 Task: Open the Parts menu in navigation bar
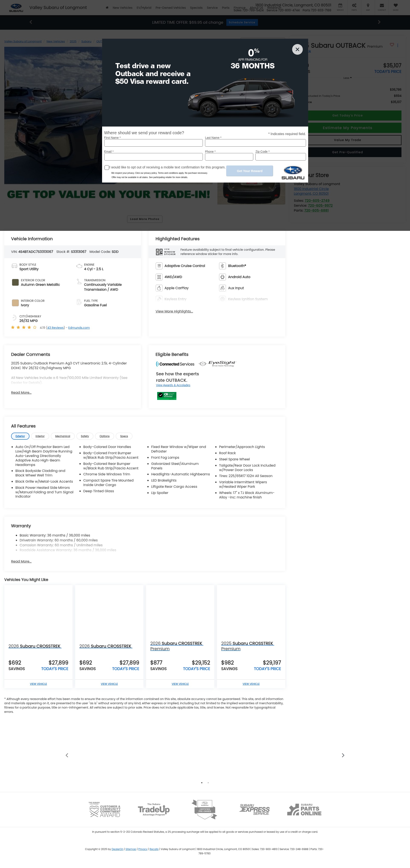[225, 8]
